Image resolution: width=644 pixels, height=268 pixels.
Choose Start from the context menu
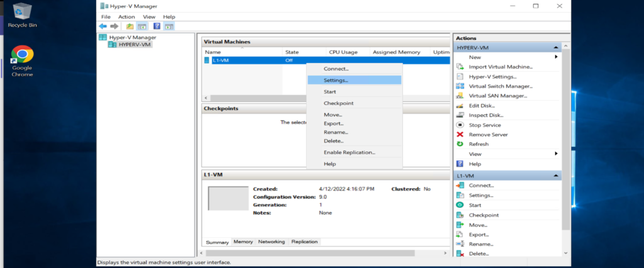355,92
